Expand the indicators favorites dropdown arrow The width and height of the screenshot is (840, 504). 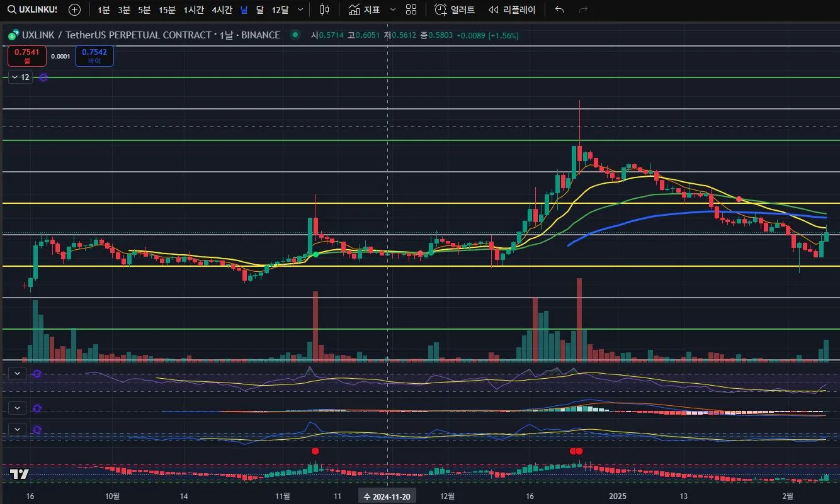(x=393, y=9)
